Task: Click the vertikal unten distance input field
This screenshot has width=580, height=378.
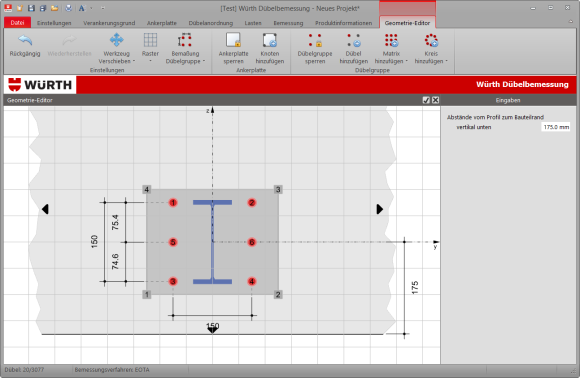Action: click(556, 127)
